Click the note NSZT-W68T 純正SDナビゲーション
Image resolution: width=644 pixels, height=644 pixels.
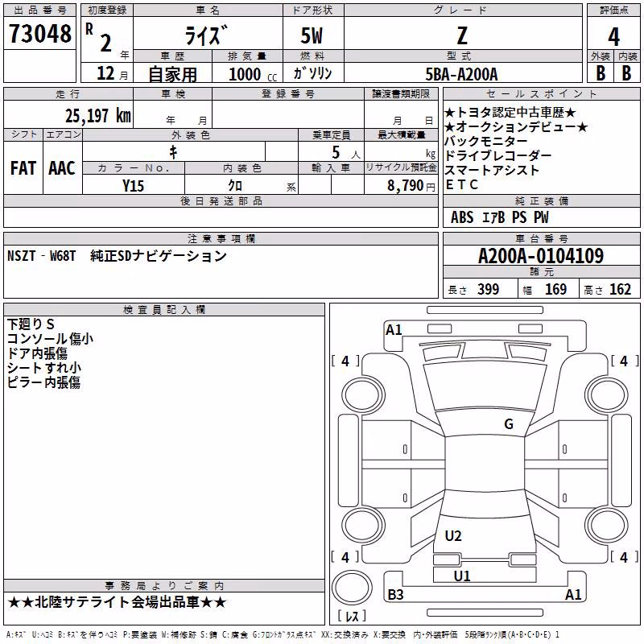pyautogui.click(x=117, y=256)
